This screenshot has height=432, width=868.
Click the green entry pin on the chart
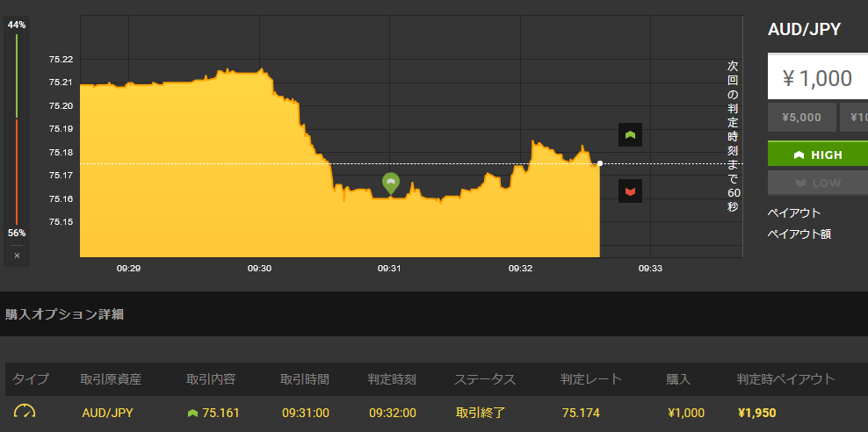tap(391, 184)
